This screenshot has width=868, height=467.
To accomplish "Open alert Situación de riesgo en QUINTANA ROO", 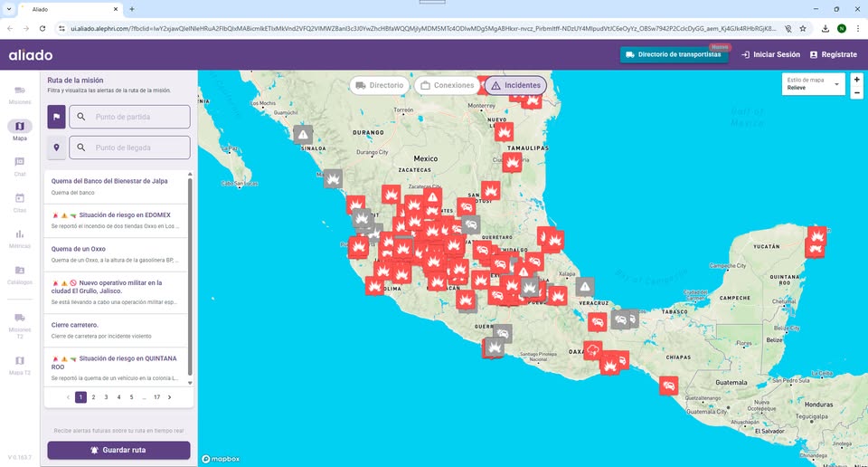I will click(x=116, y=367).
